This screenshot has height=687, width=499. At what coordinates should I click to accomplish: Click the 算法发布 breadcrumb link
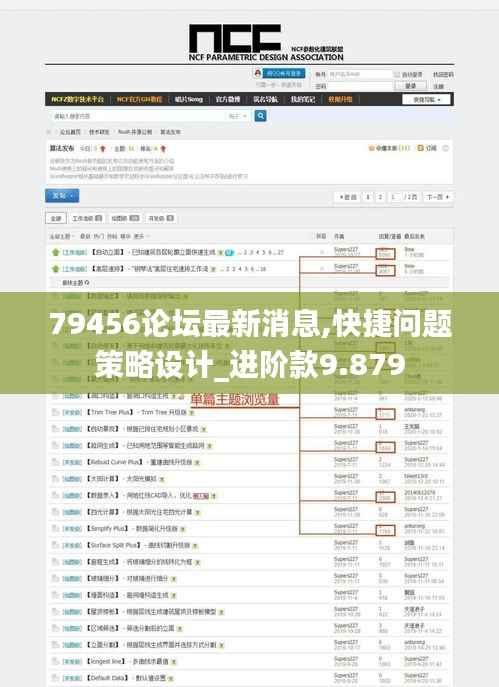170,132
